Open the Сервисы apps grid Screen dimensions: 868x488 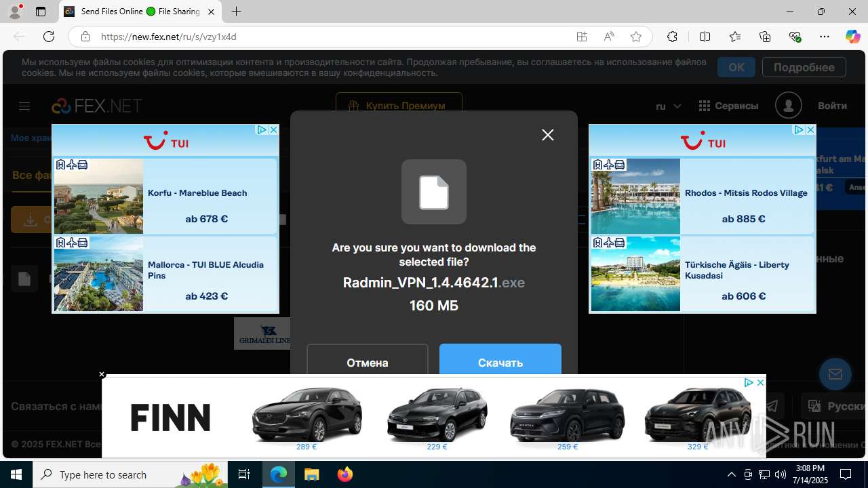[728, 106]
